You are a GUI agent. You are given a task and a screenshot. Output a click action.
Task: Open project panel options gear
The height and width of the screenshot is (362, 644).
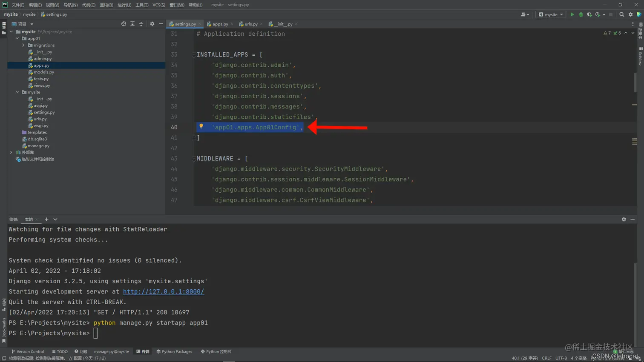pos(152,24)
